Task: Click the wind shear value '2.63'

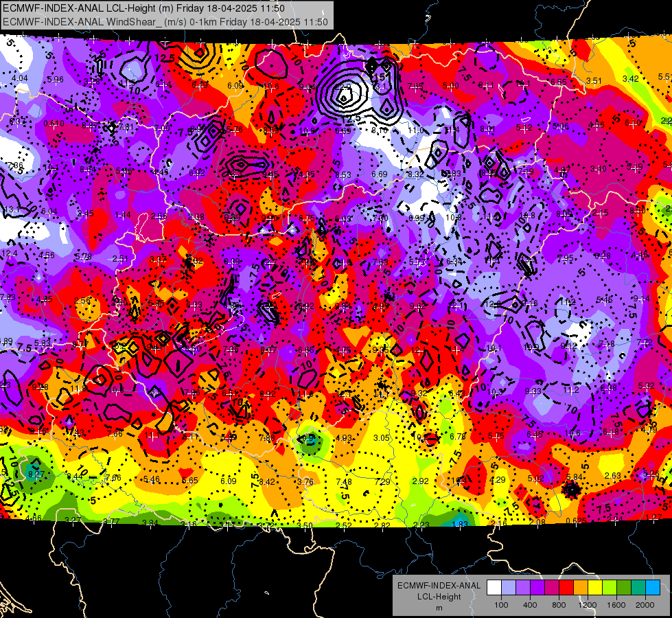Action: tap(613, 475)
